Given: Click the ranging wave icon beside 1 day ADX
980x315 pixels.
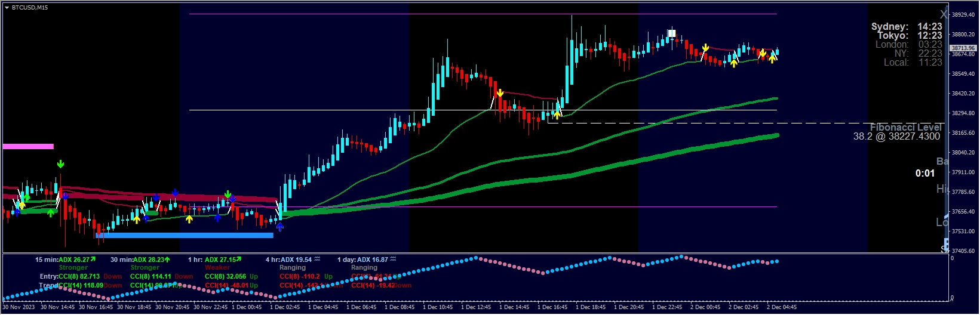Looking at the screenshot, I should tap(393, 260).
